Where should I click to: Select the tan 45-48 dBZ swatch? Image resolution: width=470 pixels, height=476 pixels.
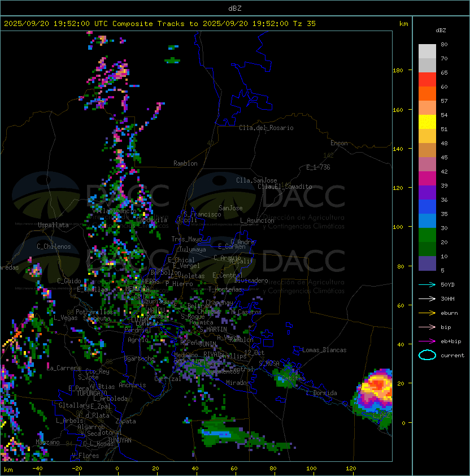pos(427,150)
